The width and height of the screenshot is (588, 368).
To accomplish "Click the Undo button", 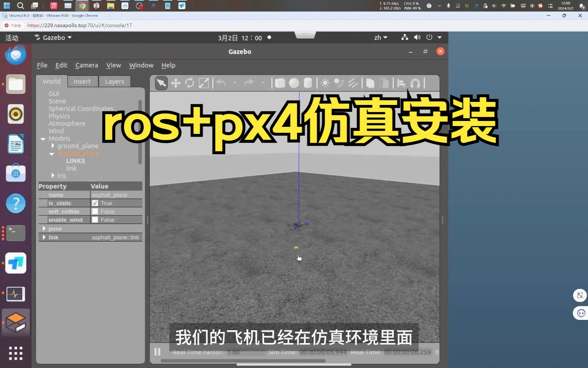I will pyautogui.click(x=221, y=83).
